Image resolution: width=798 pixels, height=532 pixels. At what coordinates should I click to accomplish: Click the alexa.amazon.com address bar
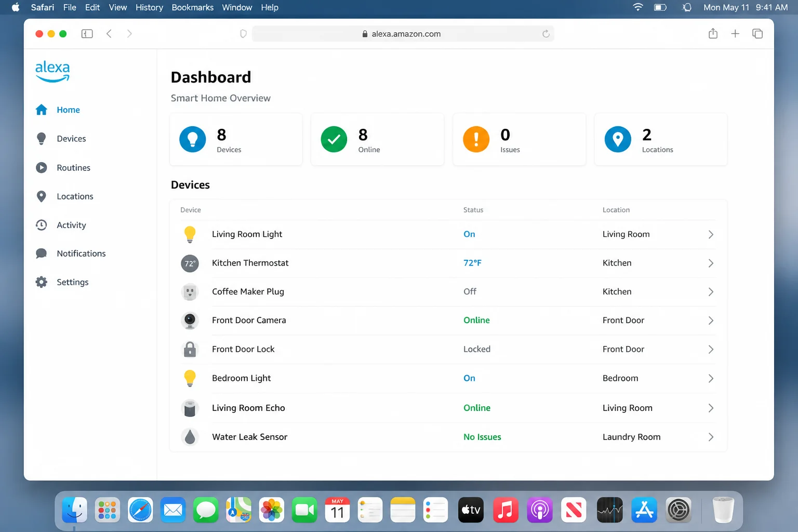click(x=403, y=34)
